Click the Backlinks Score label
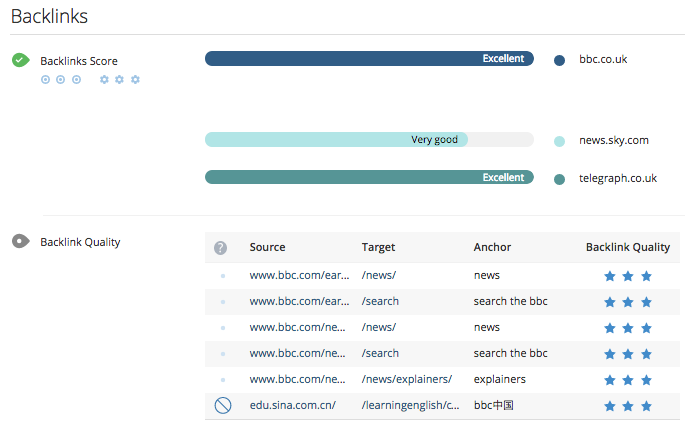This screenshot has height=422, width=685. coord(79,61)
